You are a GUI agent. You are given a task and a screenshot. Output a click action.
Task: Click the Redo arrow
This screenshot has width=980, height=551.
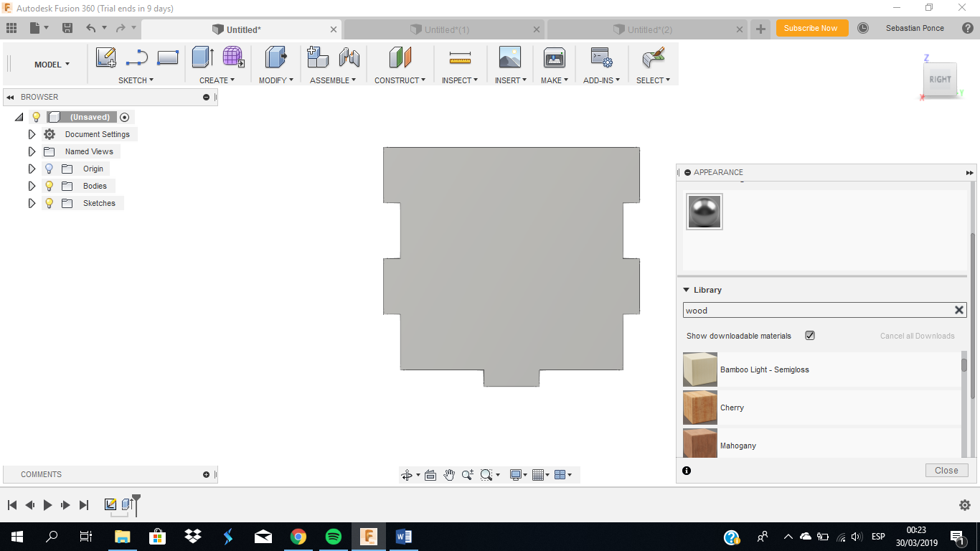(121, 28)
